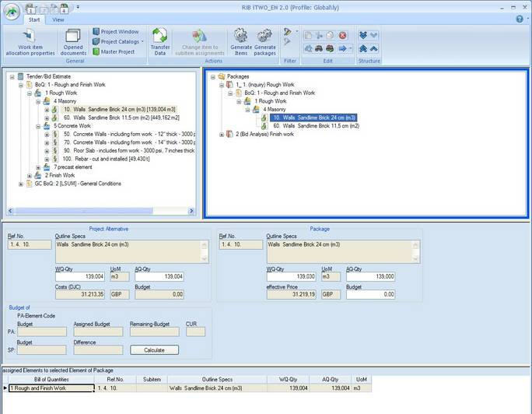Collapse the 5 Concrete Work tree node

click(x=37, y=125)
